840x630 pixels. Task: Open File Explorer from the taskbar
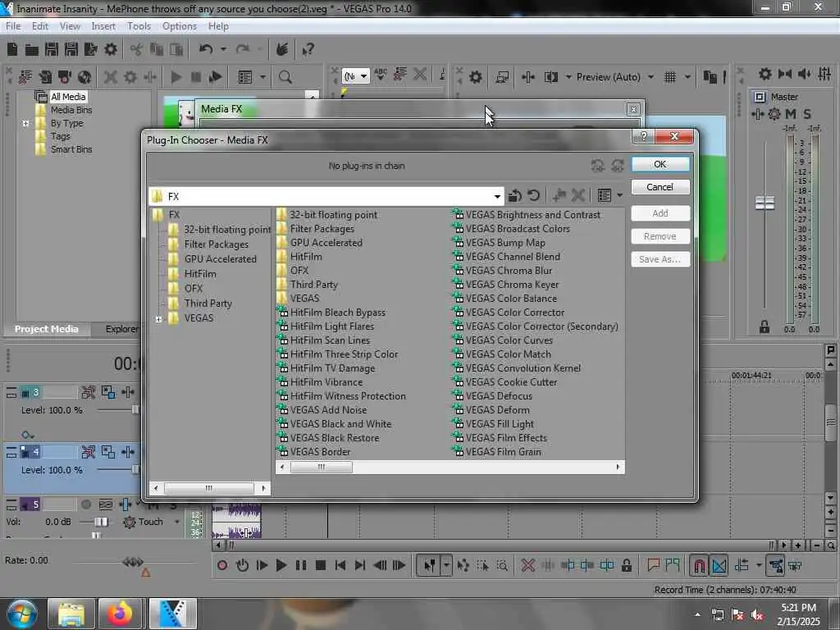(71, 614)
